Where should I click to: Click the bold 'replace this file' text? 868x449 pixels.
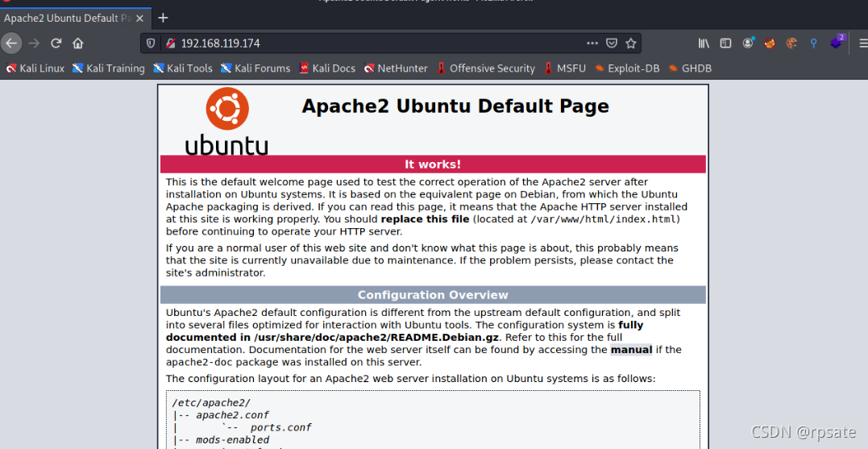426,219
